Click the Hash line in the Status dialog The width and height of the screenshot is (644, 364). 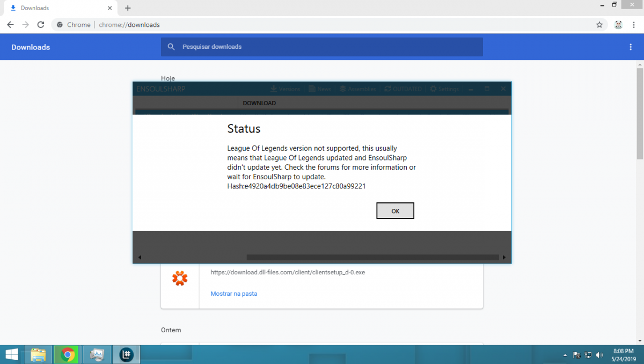tap(296, 186)
